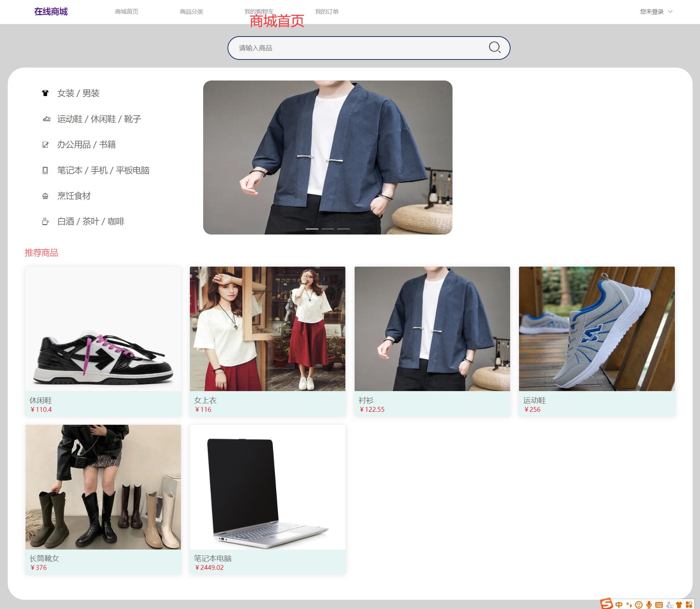The image size is (700, 609).
Task: Open Sogou soft keyboard icon
Action: (x=659, y=605)
